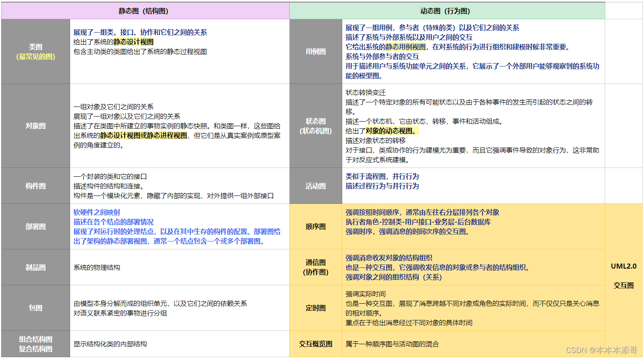This screenshot has width=644, height=358.
Task: Click the 制品图 label cell
Action: [36, 267]
